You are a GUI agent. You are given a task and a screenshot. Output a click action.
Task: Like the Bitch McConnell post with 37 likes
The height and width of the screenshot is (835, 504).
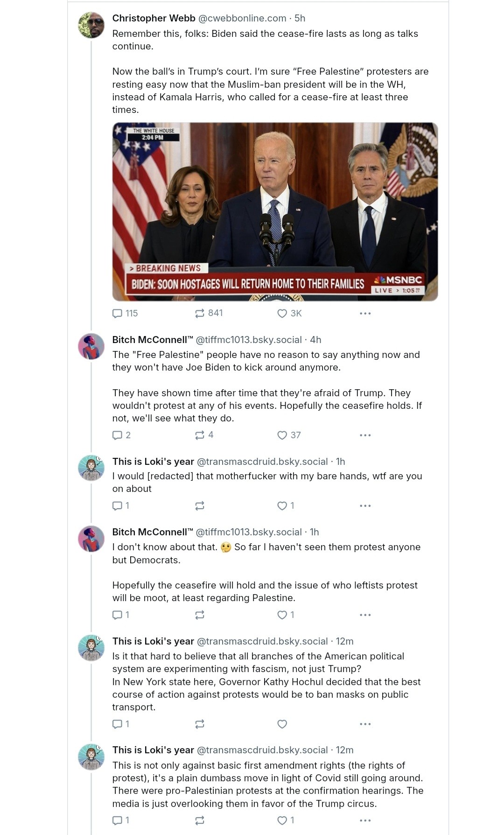(x=282, y=435)
